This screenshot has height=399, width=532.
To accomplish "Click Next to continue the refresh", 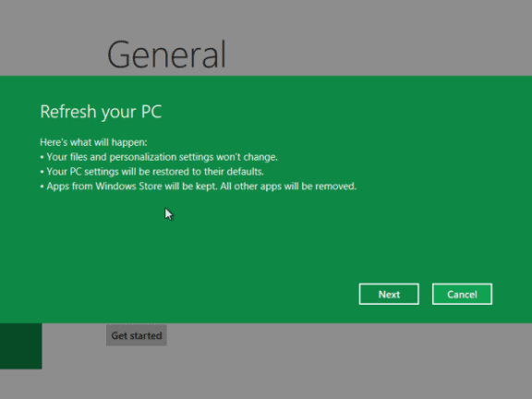I will click(x=389, y=294).
